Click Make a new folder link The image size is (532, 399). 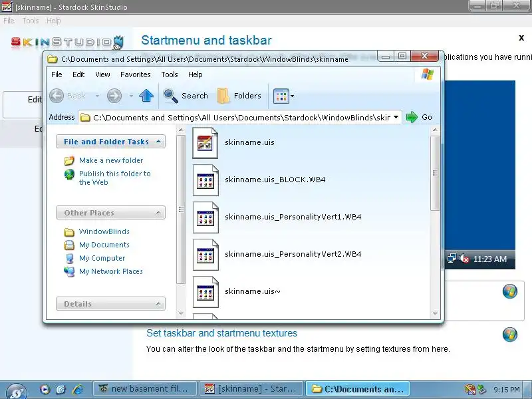click(x=111, y=160)
